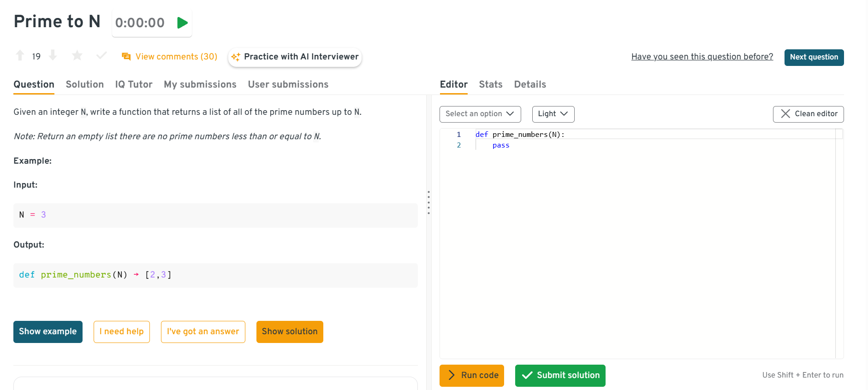The width and height of the screenshot is (868, 390).
Task: Submit solution with the green button
Action: [560, 375]
